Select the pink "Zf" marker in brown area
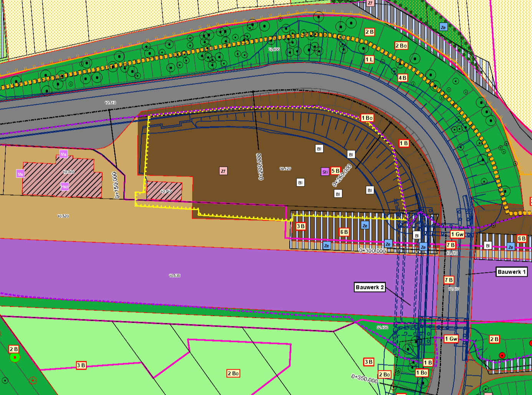The width and height of the screenshot is (532, 395). coord(223,171)
